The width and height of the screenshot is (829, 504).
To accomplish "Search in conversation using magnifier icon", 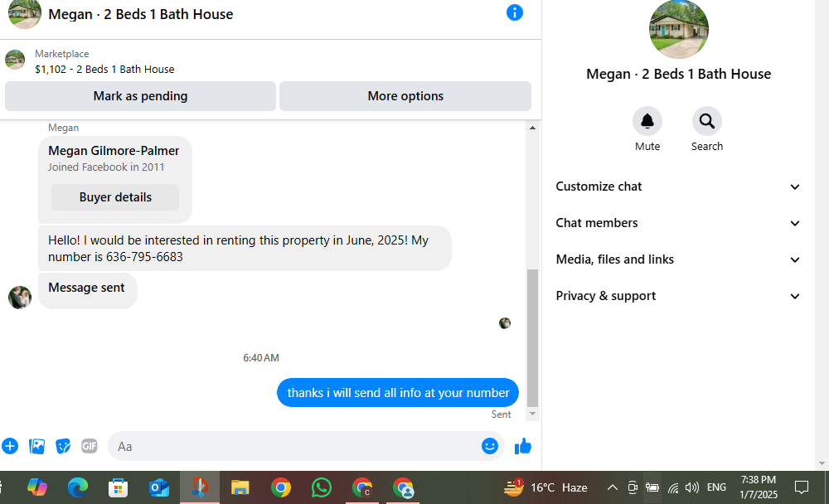I will (x=707, y=122).
